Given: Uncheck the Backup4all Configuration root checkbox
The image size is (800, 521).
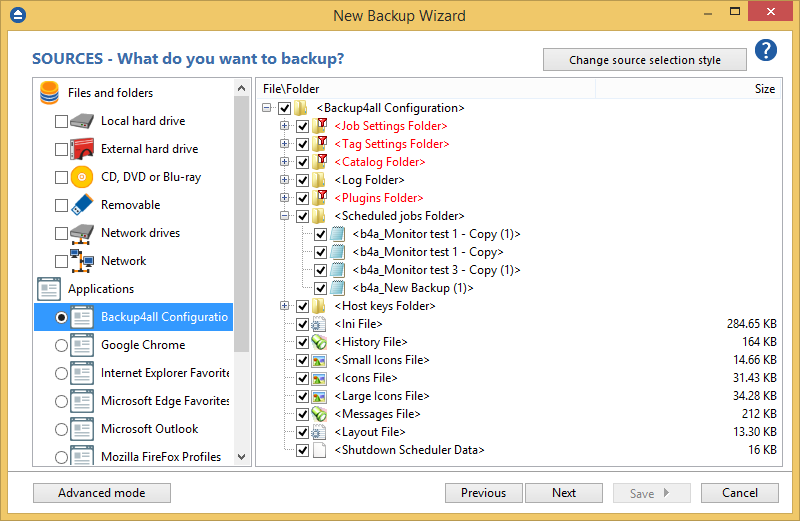Looking at the screenshot, I should [285, 108].
